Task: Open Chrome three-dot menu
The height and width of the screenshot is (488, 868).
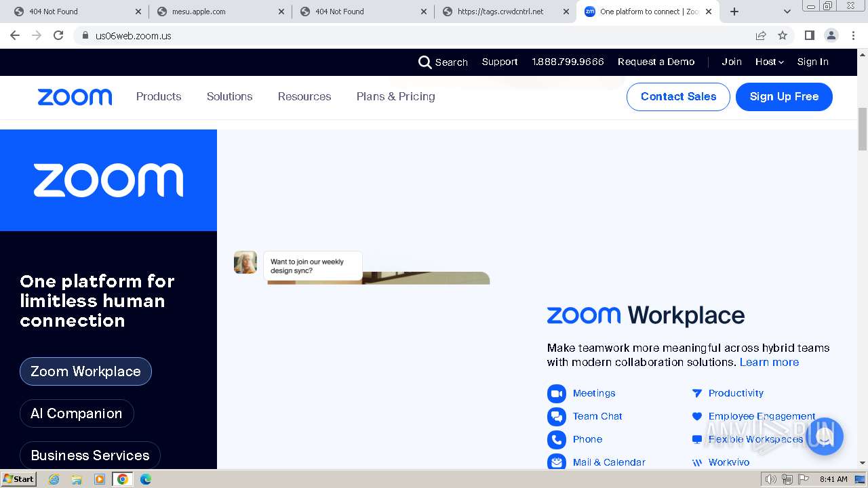Action: click(x=853, y=35)
